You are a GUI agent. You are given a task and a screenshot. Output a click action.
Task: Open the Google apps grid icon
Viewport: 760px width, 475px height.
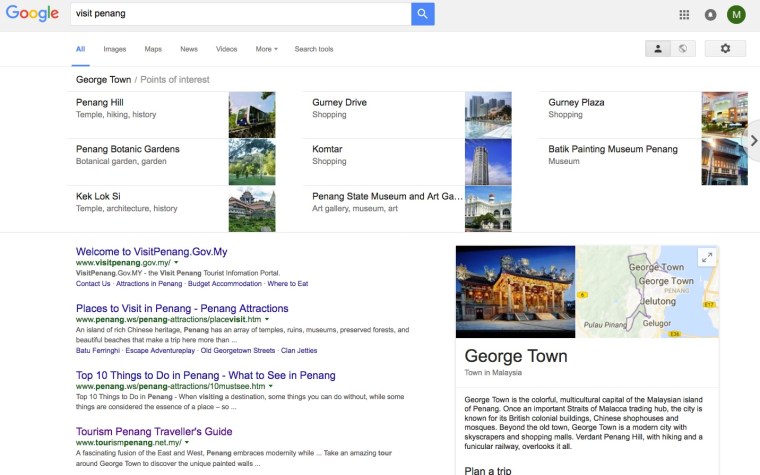684,15
